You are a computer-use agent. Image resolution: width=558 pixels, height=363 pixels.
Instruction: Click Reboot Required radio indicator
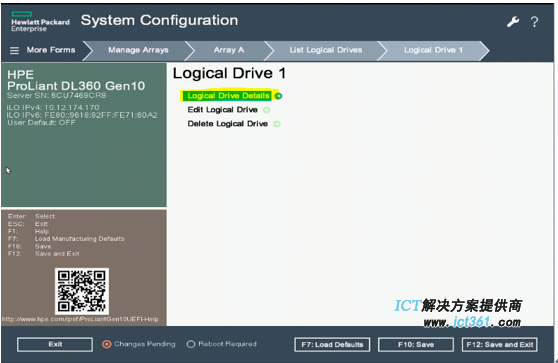coord(191,344)
